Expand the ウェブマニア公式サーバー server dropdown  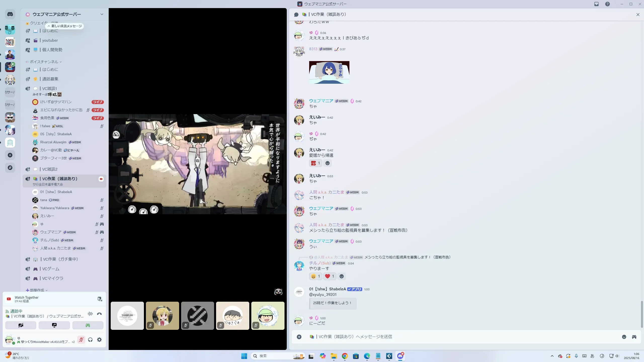[x=102, y=14]
